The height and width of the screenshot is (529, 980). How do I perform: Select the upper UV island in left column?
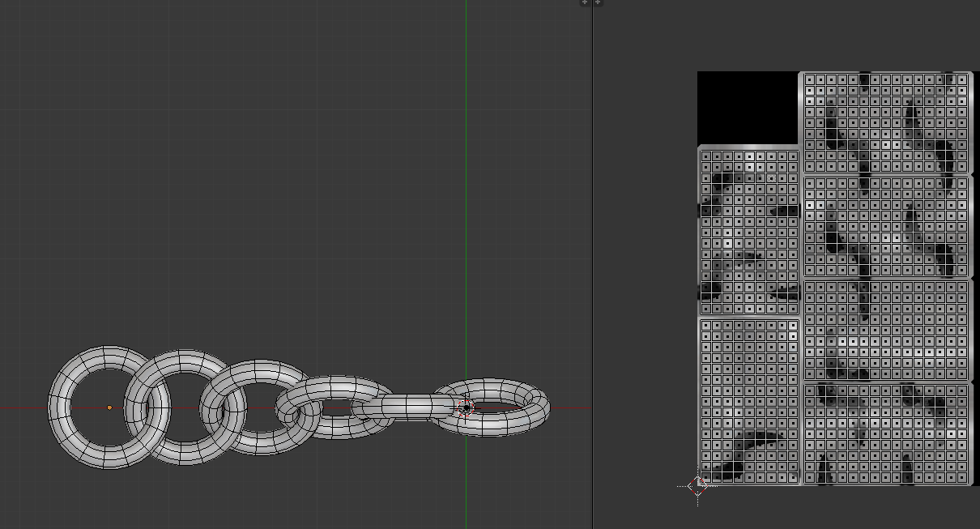tap(749, 231)
